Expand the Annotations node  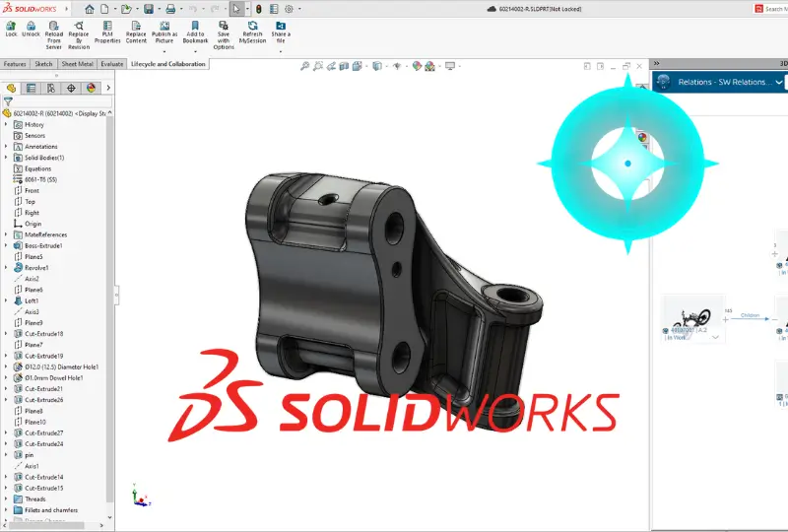[6, 147]
